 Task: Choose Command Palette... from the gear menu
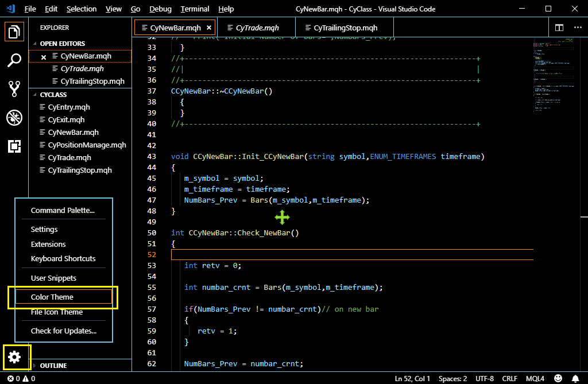click(63, 211)
